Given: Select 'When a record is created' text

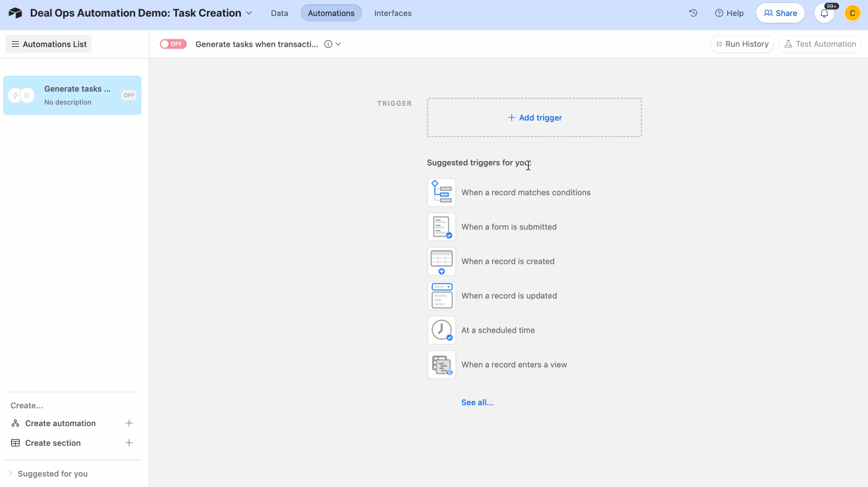Looking at the screenshot, I should click(x=508, y=261).
